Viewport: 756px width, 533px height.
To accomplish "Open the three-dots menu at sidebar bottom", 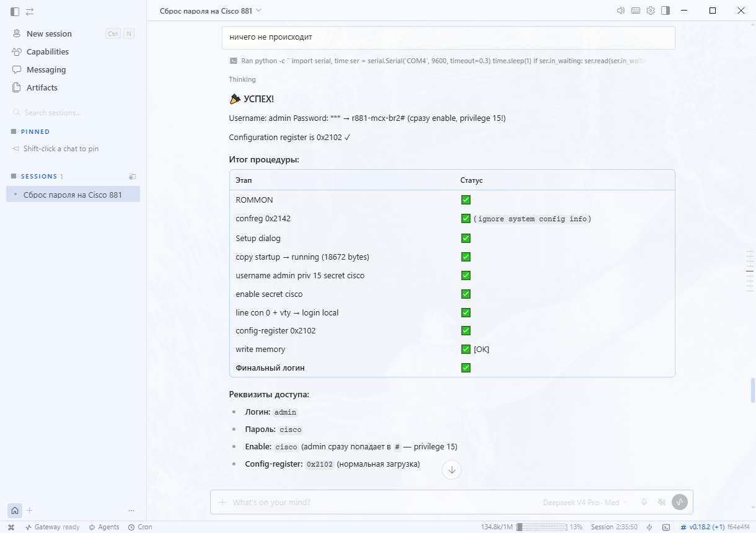I will (131, 511).
